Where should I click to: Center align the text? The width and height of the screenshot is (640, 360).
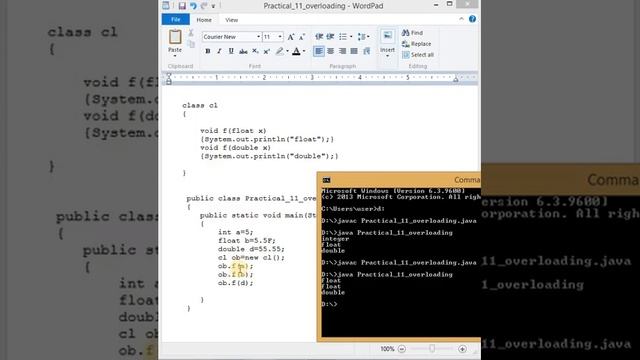click(331, 51)
